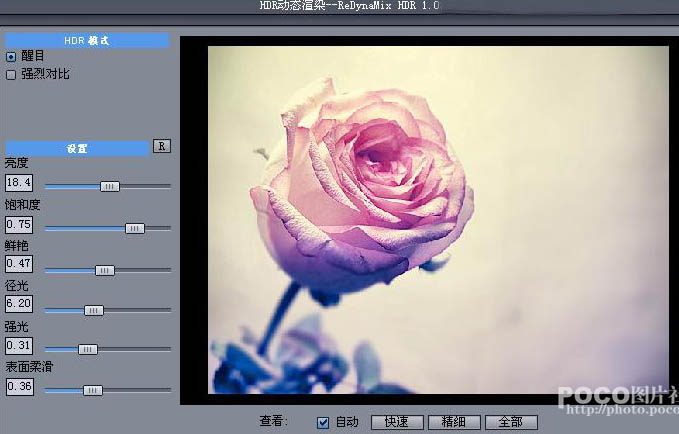Click the 亮度 label text
679x434 pixels.
(x=16, y=163)
